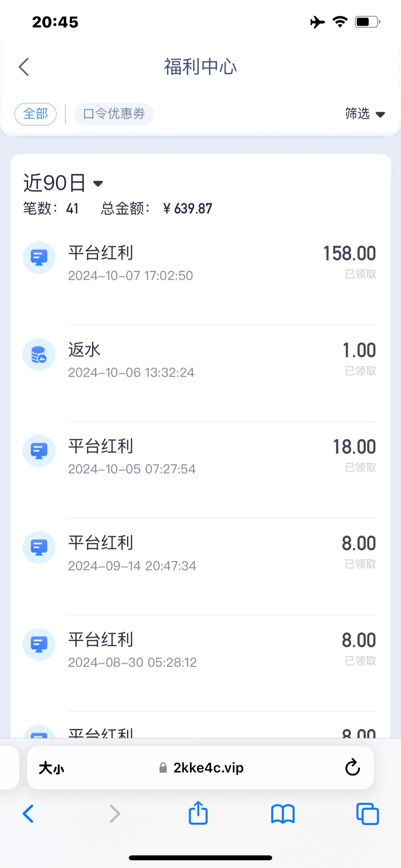The height and width of the screenshot is (868, 401).
Task: Tap the back arrow beside 福利中心
Action: (x=24, y=67)
